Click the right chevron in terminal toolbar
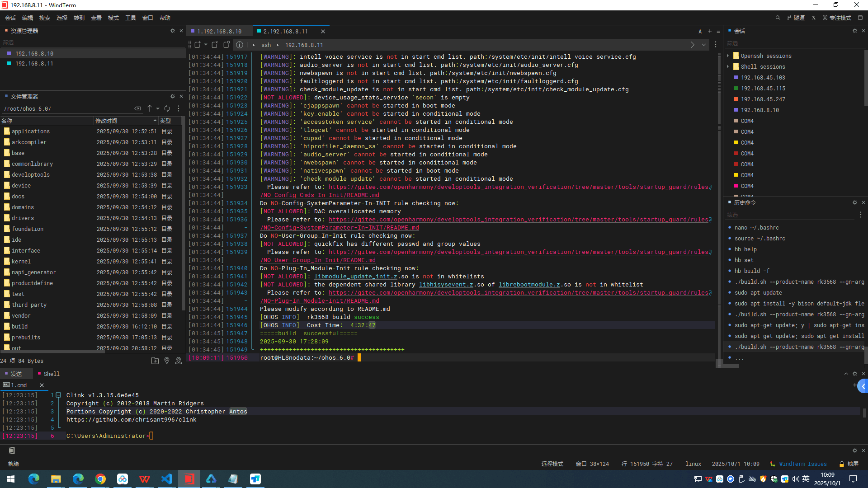Viewport: 868px width, 488px height. click(x=693, y=45)
